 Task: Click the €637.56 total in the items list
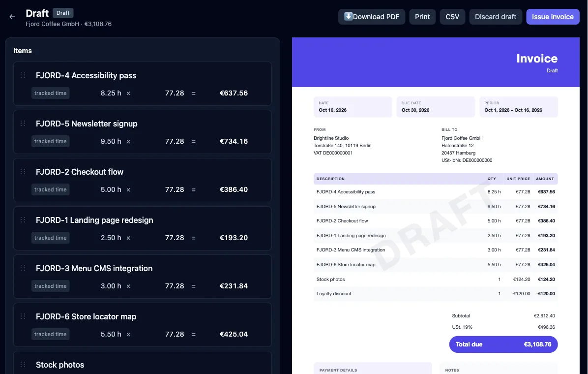[x=234, y=93]
